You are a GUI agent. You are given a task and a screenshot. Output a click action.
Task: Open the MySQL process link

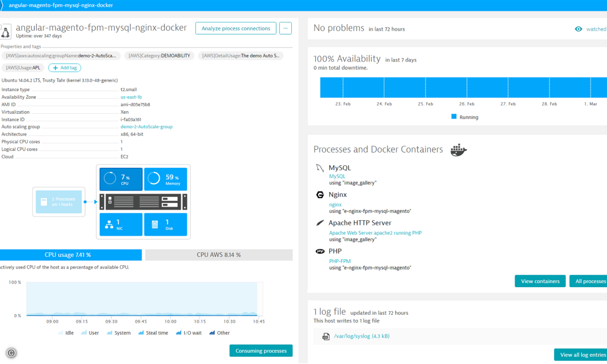337,176
